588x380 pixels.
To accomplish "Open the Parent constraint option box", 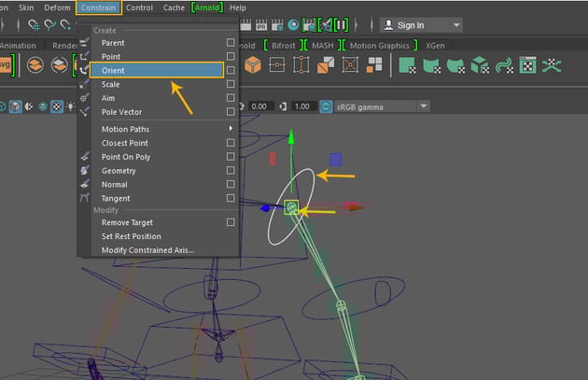I will [x=231, y=43].
